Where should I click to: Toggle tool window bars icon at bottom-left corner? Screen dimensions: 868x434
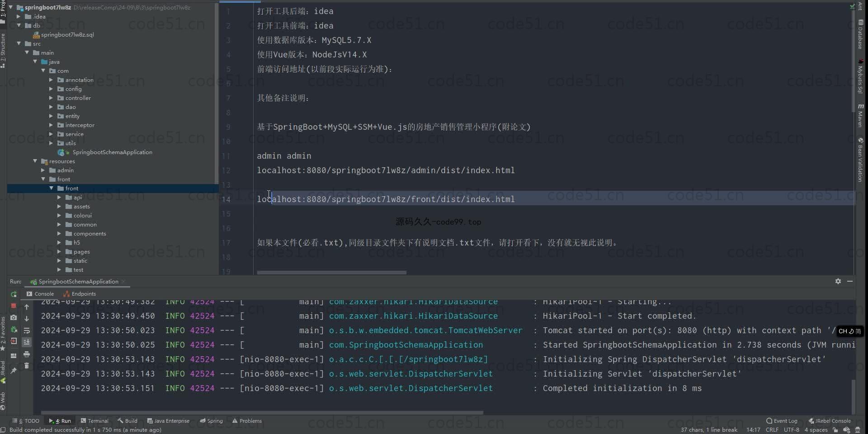pyautogui.click(x=3, y=430)
